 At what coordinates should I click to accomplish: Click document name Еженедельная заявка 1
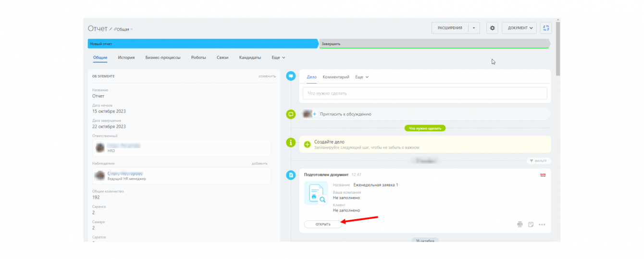(376, 185)
